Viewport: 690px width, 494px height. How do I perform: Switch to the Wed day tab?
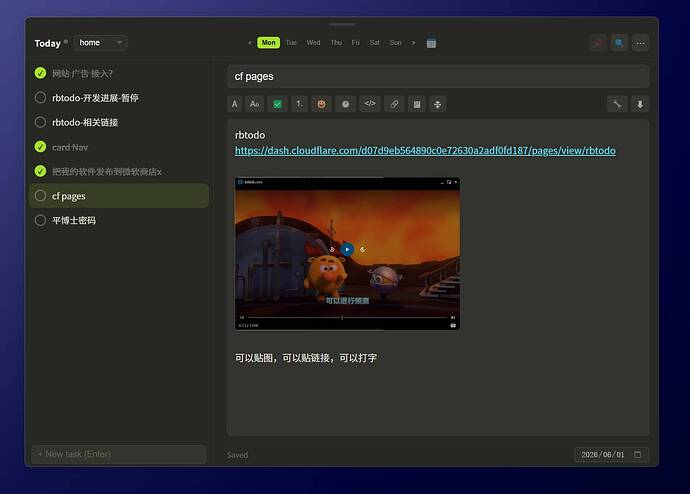pyautogui.click(x=313, y=43)
